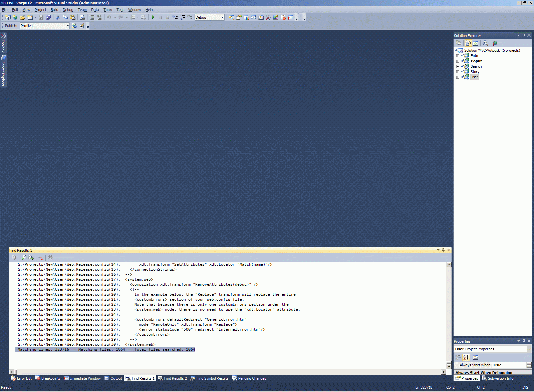The width and height of the screenshot is (534, 392).
Task: Click the Always Start When property value True
Action: [x=497, y=365]
